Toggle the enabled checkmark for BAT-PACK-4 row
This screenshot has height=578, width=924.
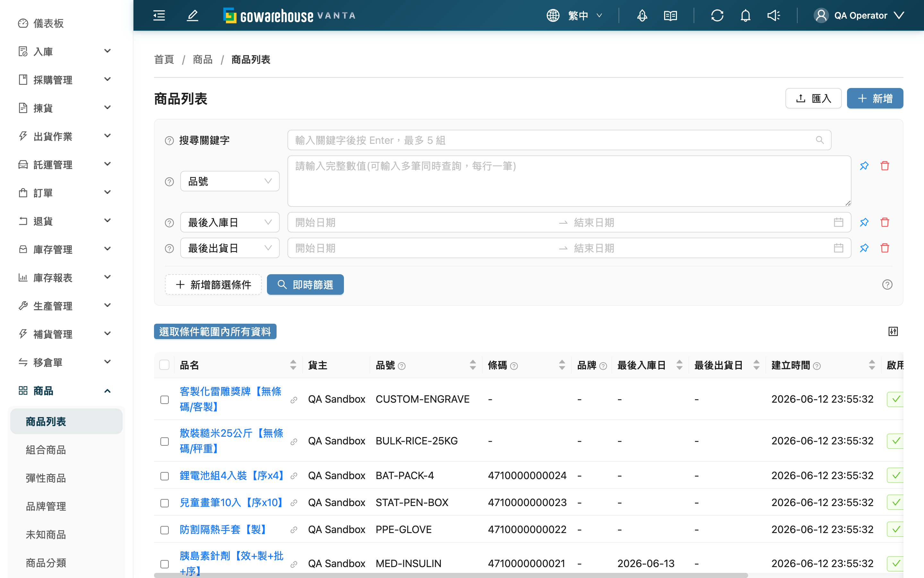coord(895,476)
